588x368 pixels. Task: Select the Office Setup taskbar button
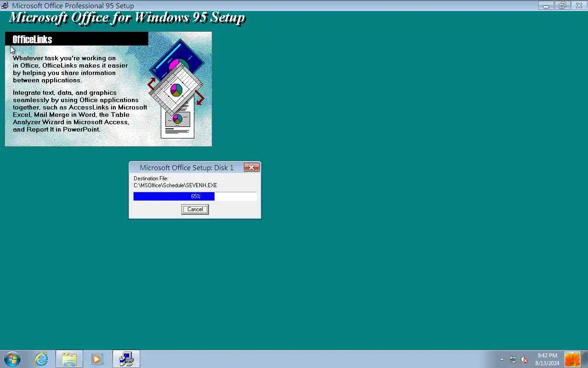tap(126, 359)
